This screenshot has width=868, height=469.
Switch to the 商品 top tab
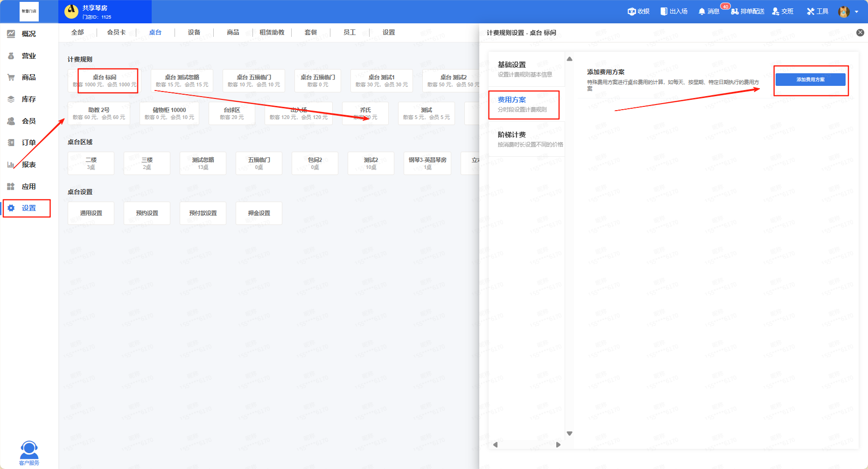(233, 32)
